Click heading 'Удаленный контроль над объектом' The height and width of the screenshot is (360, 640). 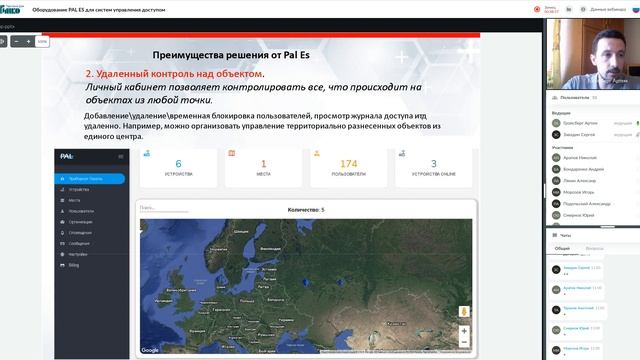(179, 74)
